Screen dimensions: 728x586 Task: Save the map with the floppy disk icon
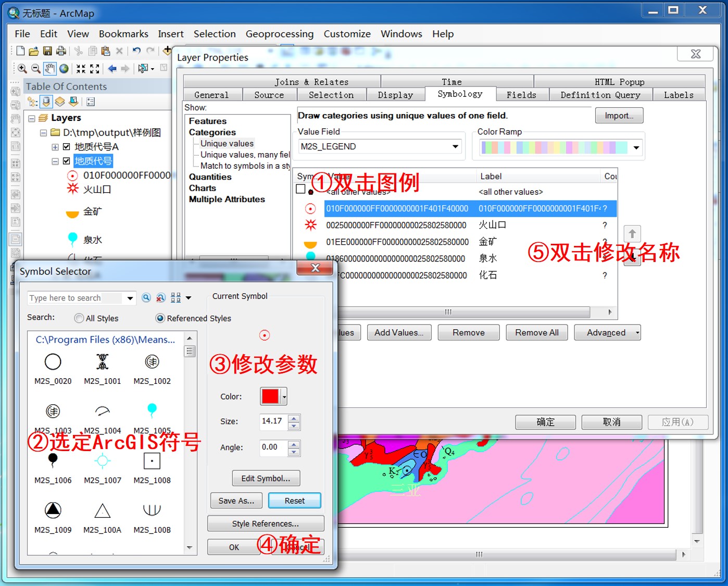point(47,51)
